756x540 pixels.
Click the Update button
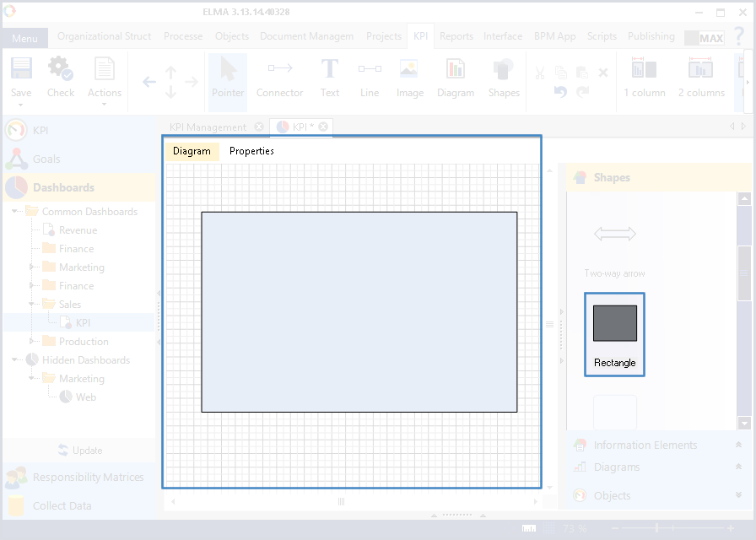[79, 450]
